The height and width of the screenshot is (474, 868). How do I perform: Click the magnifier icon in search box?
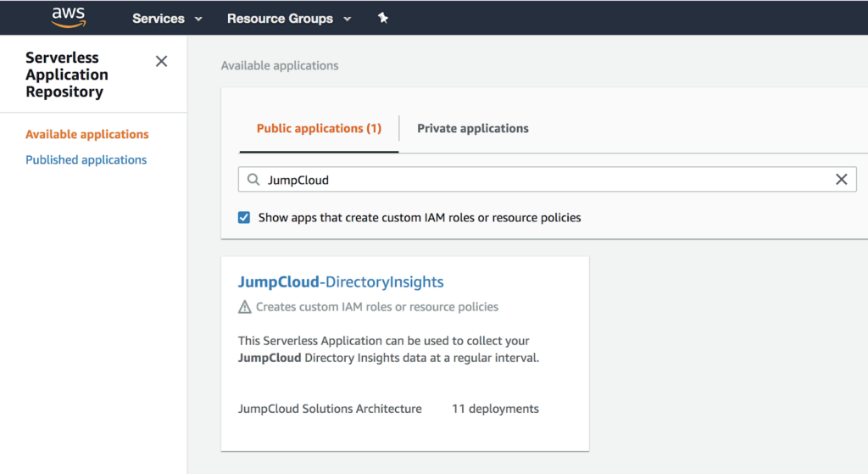tap(253, 180)
